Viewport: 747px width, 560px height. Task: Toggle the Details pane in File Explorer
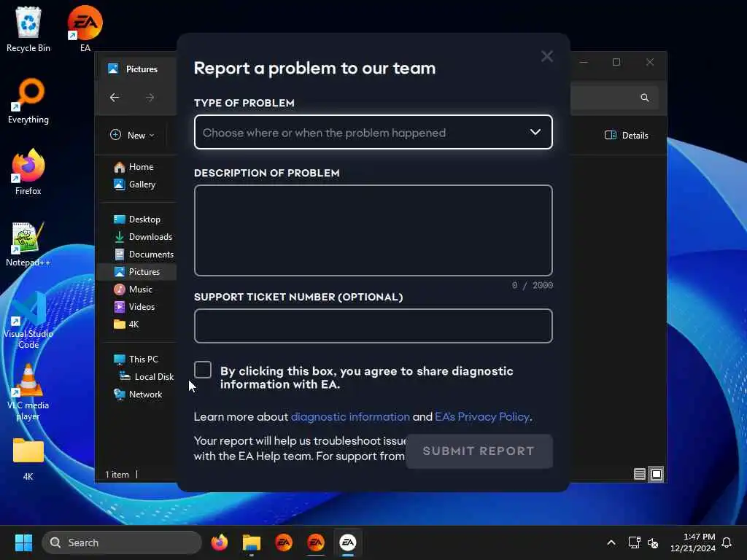[626, 135]
